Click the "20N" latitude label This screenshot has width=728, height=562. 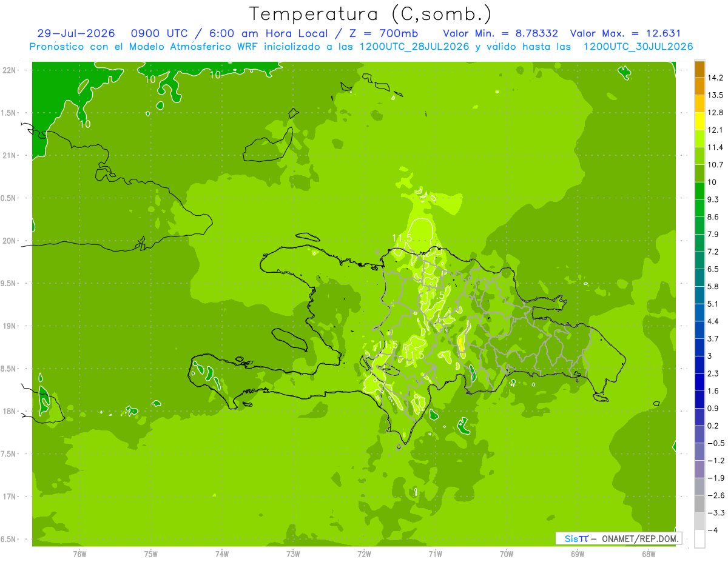coord(9,241)
